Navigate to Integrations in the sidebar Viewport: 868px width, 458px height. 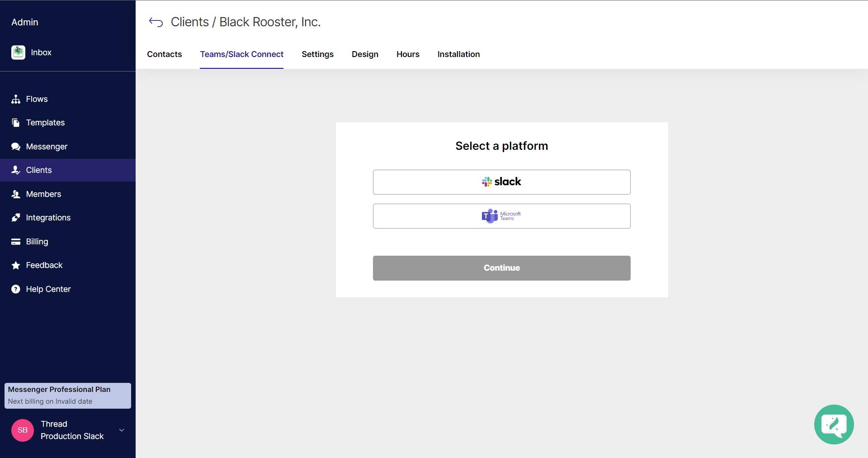[x=68, y=218]
